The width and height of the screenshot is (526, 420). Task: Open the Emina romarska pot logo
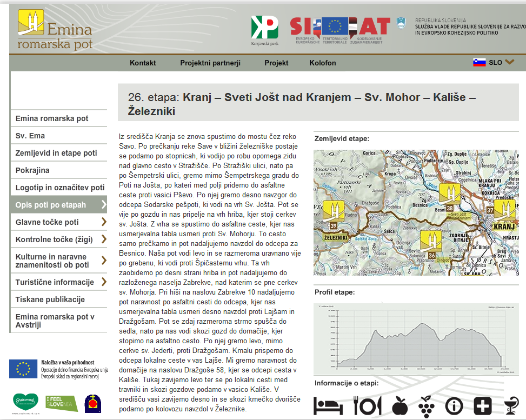pos(55,30)
